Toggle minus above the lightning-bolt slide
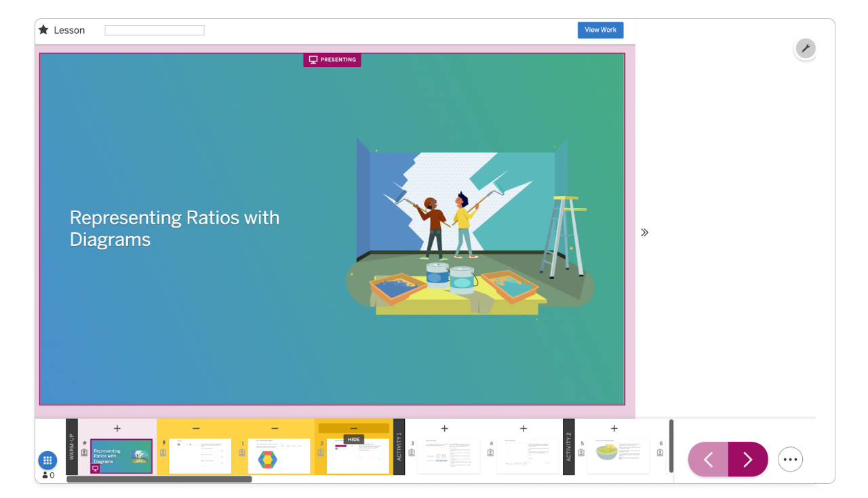This screenshot has height=498, width=868. 196,428
